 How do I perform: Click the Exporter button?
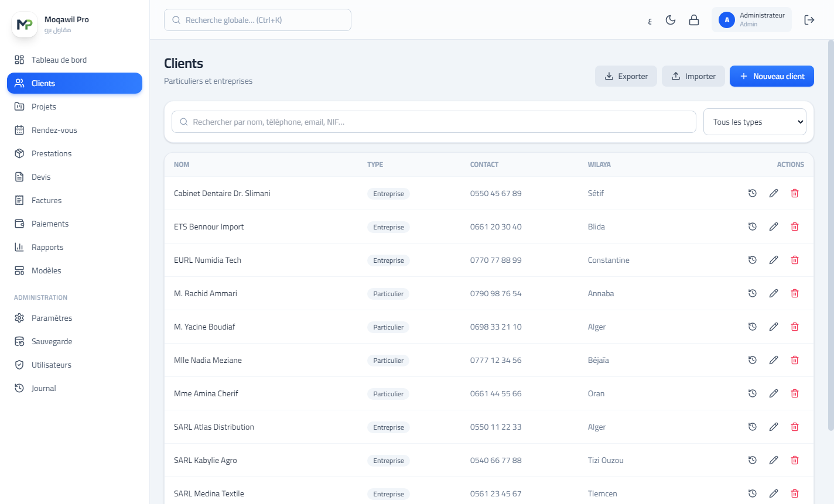pos(626,76)
